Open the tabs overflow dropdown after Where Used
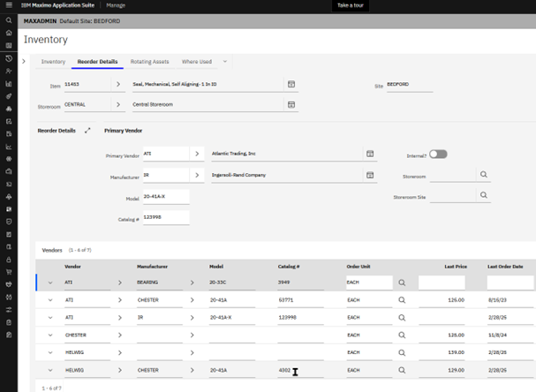Image resolution: width=536 pixels, height=392 pixels. pos(225,62)
